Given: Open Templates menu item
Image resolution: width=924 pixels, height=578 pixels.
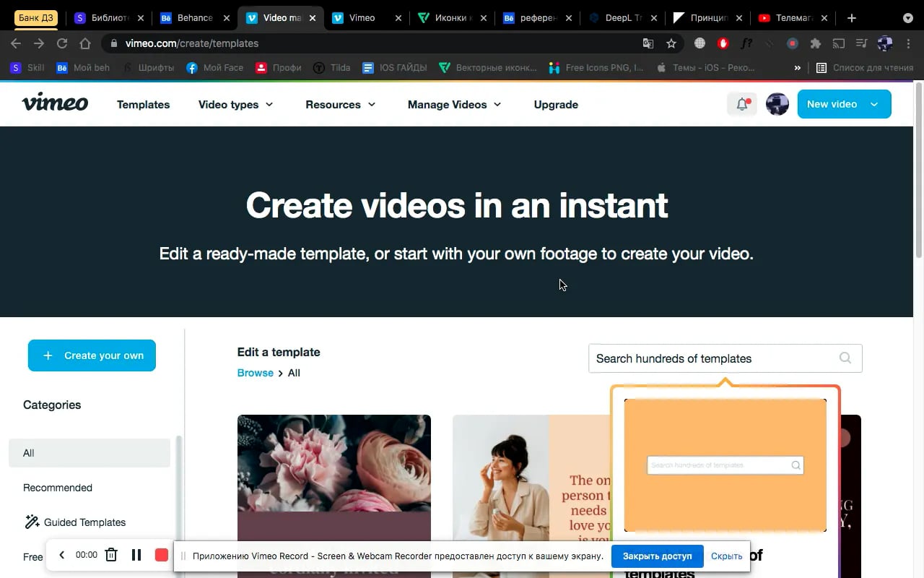Looking at the screenshot, I should [x=143, y=104].
